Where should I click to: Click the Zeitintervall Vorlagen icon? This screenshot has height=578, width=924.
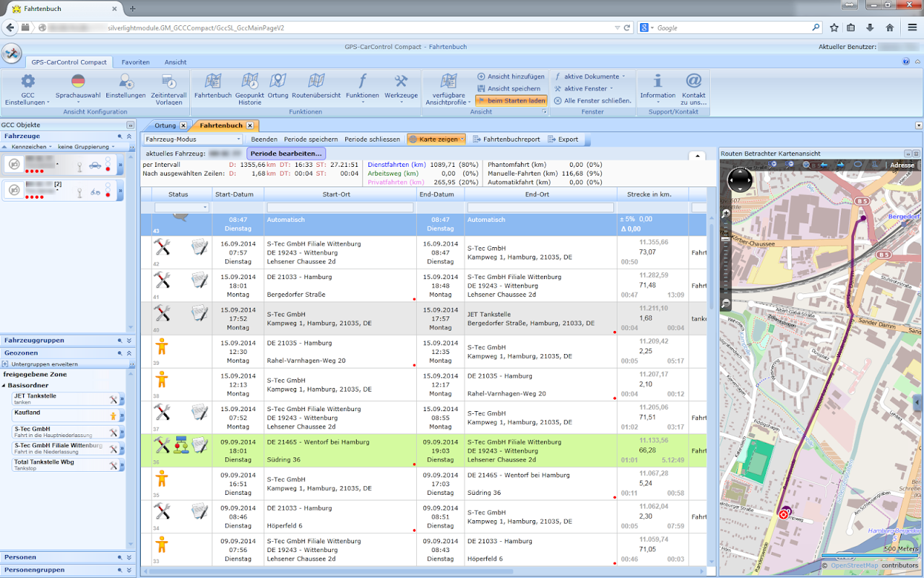(168, 82)
